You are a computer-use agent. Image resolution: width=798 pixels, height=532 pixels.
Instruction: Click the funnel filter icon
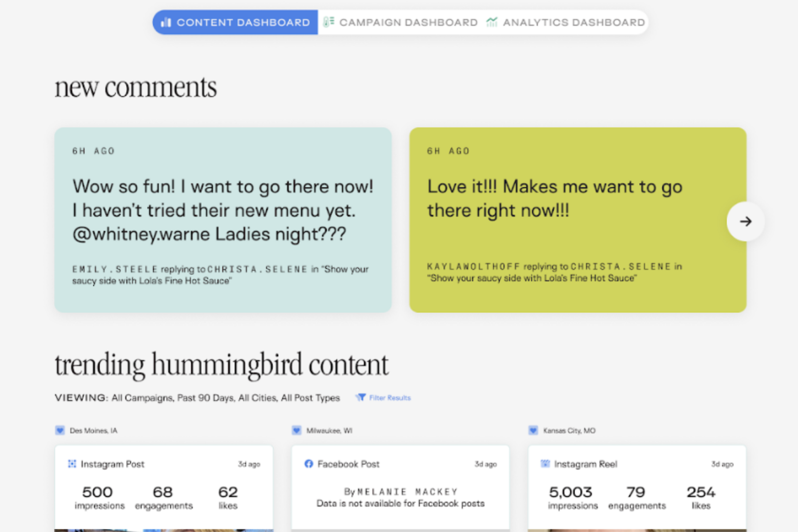point(361,397)
